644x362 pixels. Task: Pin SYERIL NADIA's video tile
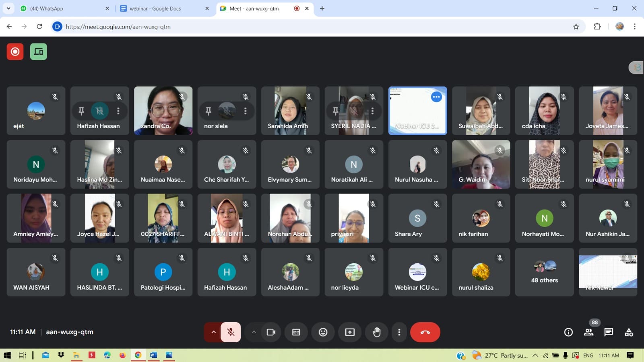tap(335, 111)
